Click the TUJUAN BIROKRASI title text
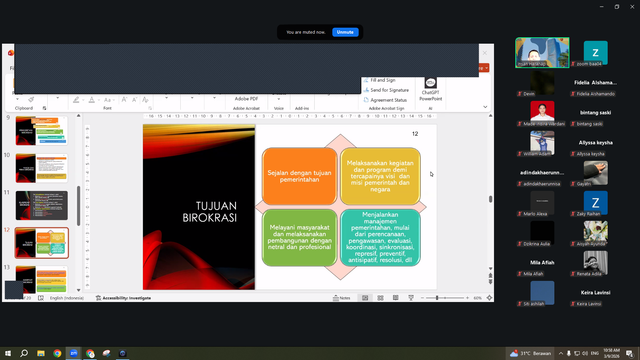The image size is (640, 360). [x=210, y=211]
